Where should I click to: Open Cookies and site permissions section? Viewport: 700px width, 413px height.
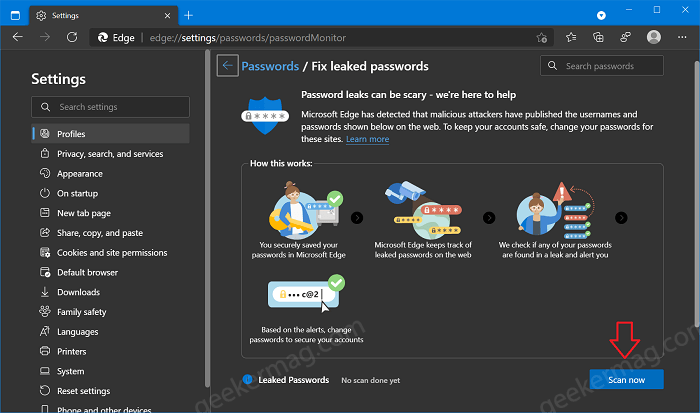(110, 253)
